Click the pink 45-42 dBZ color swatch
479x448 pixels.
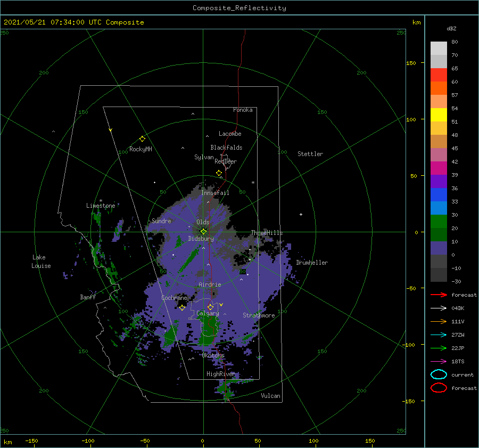point(439,155)
